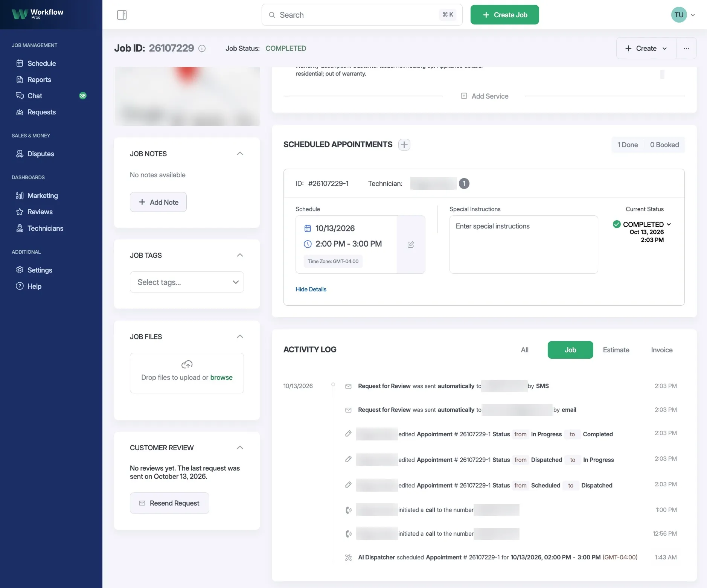Switch to Invoice activity tab
This screenshot has width=707, height=588.
click(661, 350)
